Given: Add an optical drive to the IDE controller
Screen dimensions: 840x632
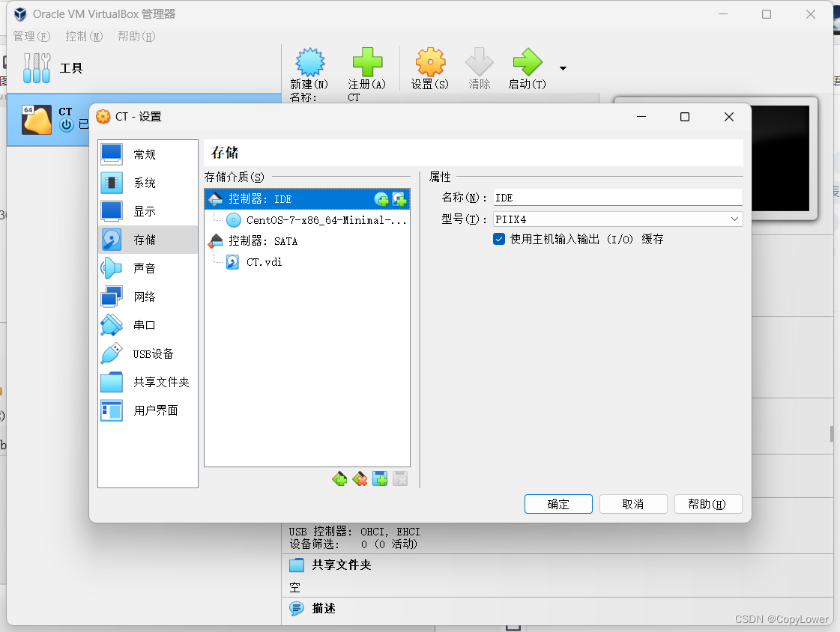Looking at the screenshot, I should click(381, 199).
